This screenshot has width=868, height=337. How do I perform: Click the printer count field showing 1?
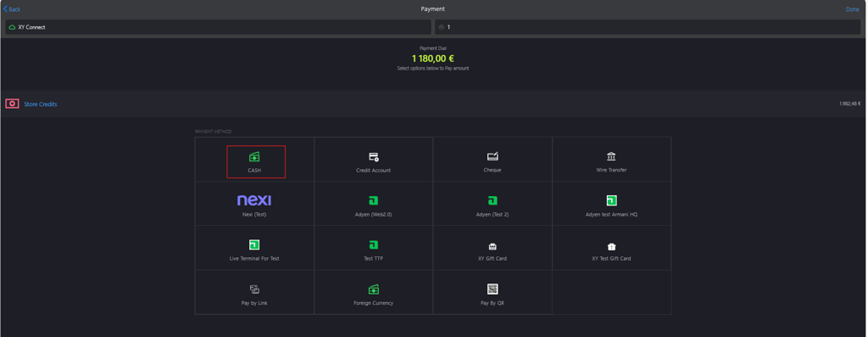tap(648, 26)
